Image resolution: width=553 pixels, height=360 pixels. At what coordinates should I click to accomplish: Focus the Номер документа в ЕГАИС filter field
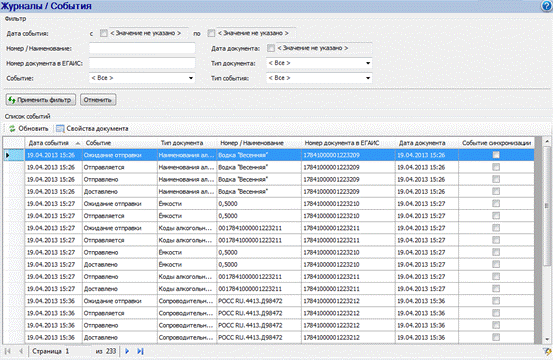point(142,63)
